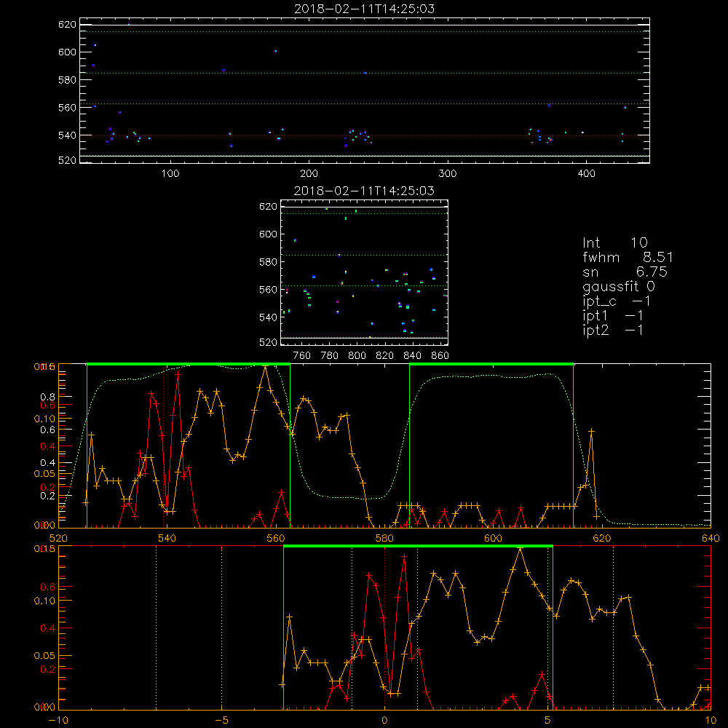Click x-axis label -10 on bottom plot
This screenshot has height=728, width=728.
(58, 720)
